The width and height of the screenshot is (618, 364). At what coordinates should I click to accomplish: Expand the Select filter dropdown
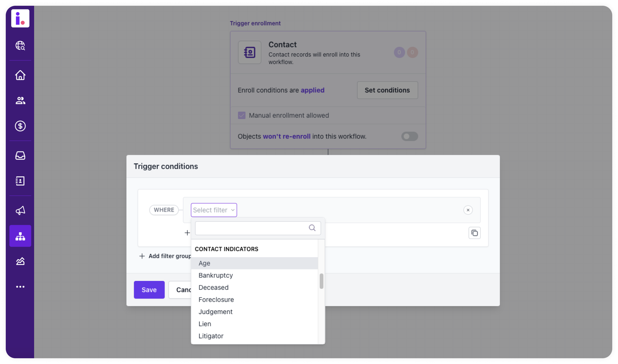point(214,210)
